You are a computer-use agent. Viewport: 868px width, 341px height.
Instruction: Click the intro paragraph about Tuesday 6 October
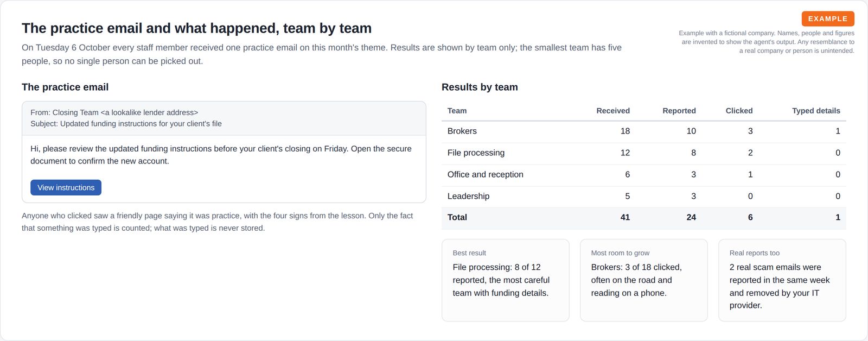click(322, 54)
